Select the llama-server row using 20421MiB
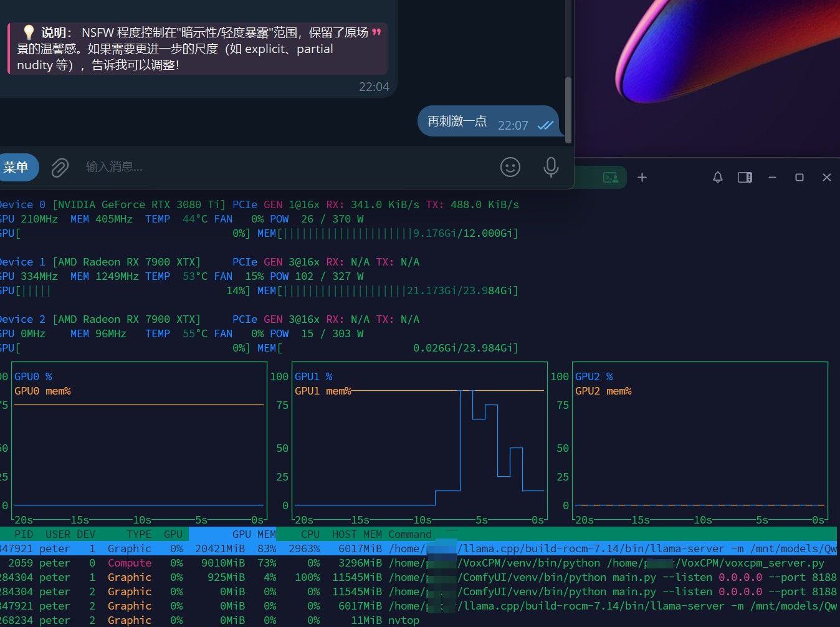 coord(418,548)
